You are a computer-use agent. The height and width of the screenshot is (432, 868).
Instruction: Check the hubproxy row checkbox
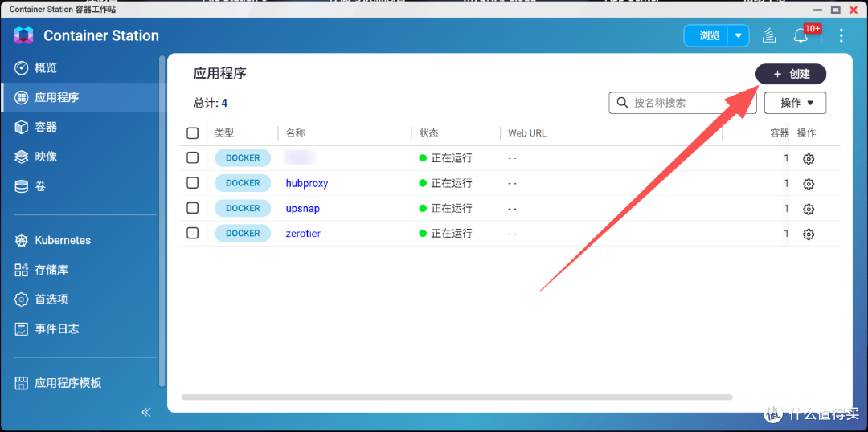[193, 182]
